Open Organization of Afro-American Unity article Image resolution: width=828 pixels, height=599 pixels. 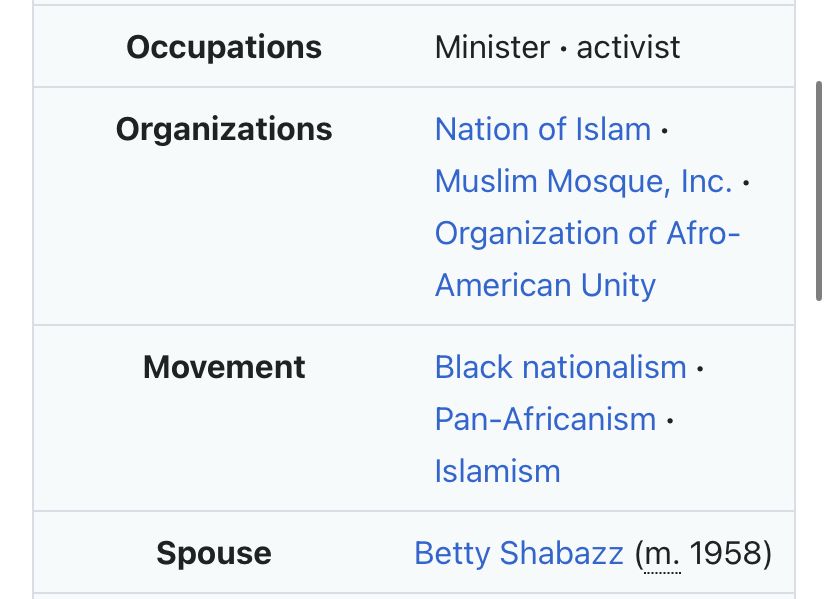(x=587, y=259)
